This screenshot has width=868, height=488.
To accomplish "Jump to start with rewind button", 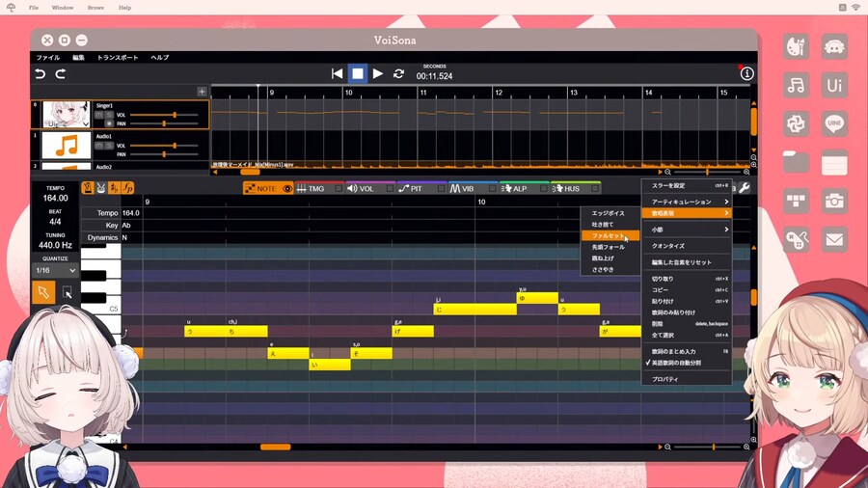I will (x=337, y=73).
